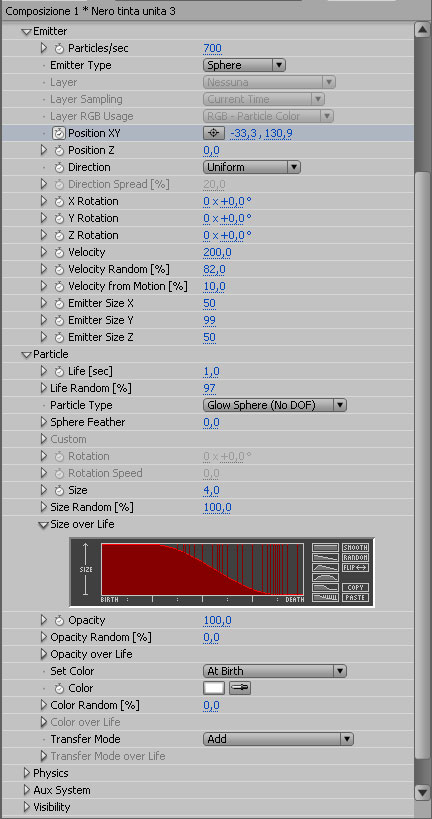Toggle the Velocity stopwatch keyframing

[59, 252]
